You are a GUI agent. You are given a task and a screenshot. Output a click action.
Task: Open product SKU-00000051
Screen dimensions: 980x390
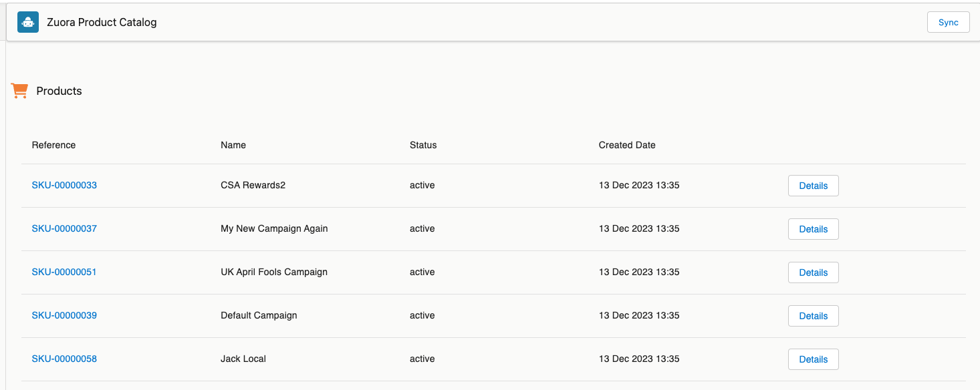[64, 272]
